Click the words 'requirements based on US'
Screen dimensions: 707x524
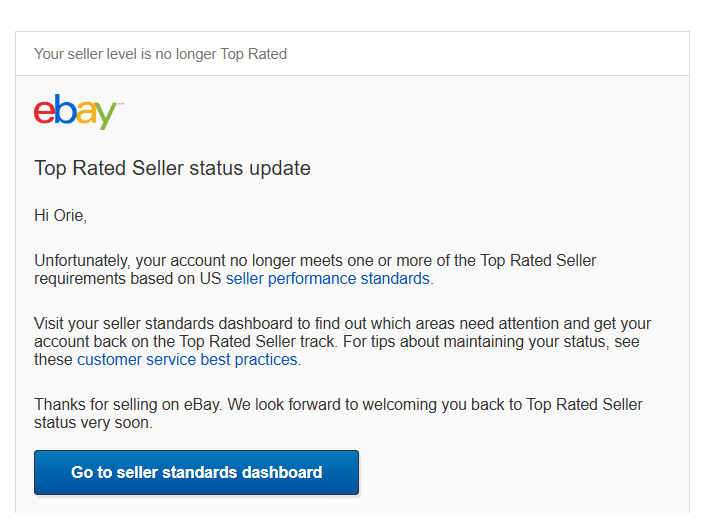pos(127,279)
